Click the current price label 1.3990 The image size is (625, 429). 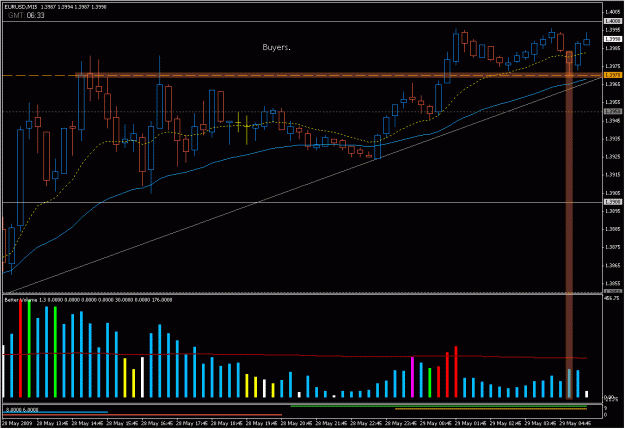(613, 39)
